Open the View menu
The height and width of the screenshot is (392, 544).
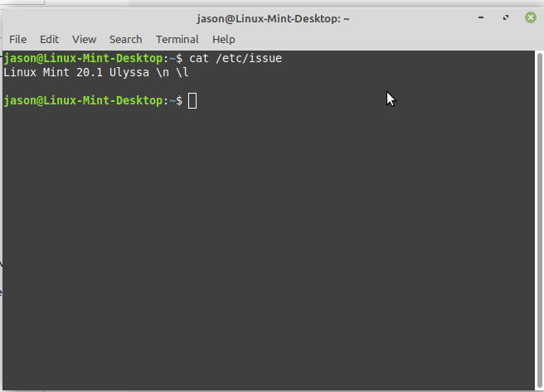point(84,39)
